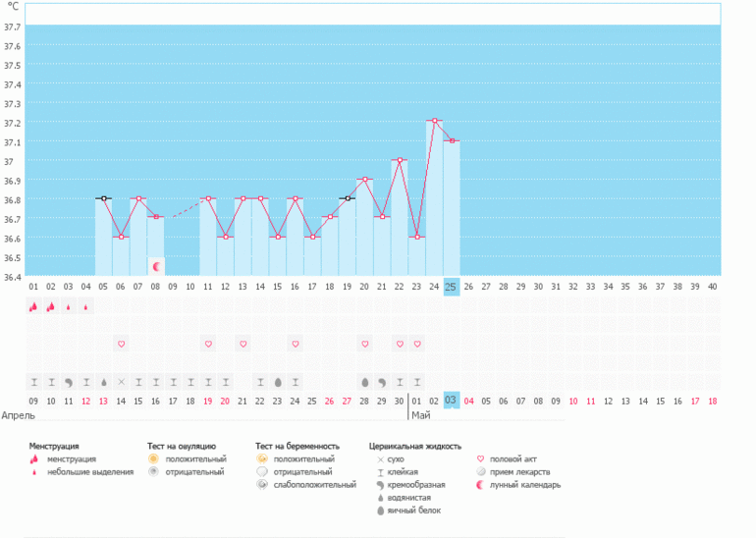Click the 37.1 temperature point on day 25
The height and width of the screenshot is (538, 756).
453,140
